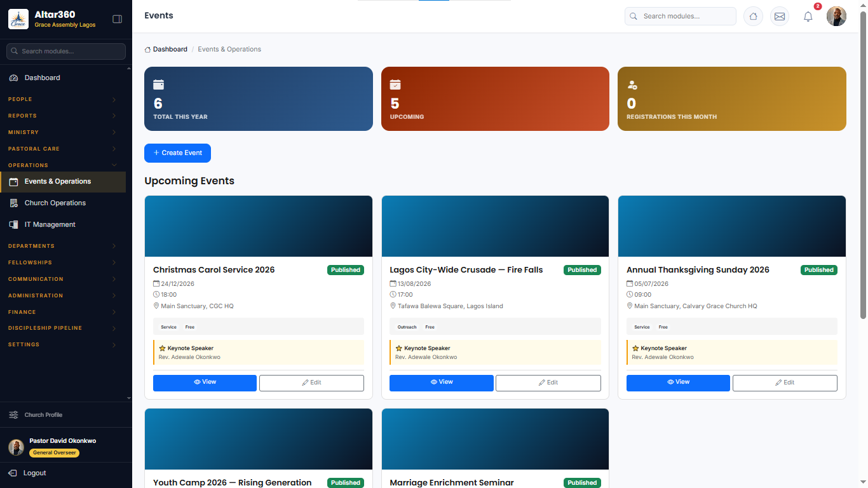
Task: Expand the Finance section
Action: point(63,312)
